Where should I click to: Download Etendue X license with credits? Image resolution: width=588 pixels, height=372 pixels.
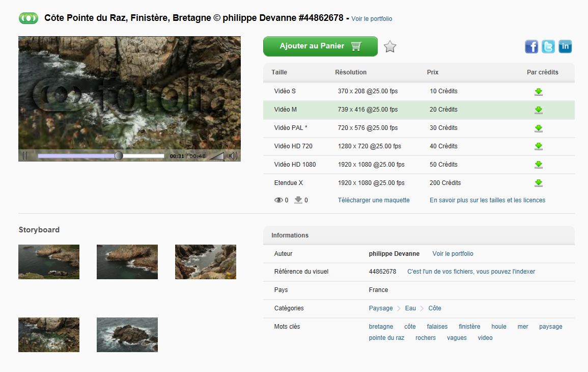[x=538, y=183]
